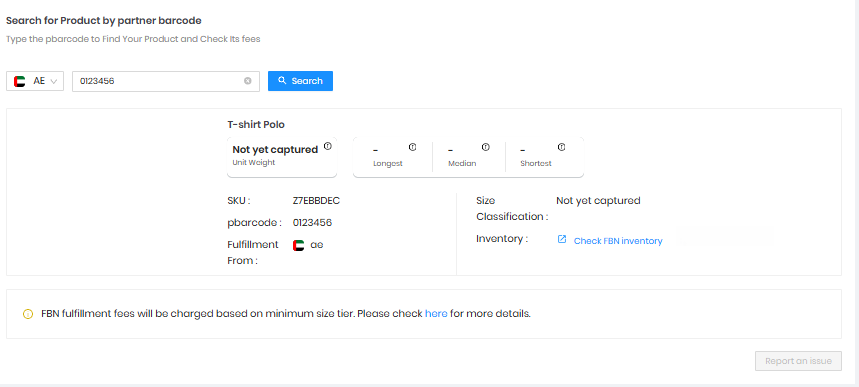Viewport: 859px width, 387px height.
Task: Click the Longest dimension info icon
Action: (x=413, y=147)
